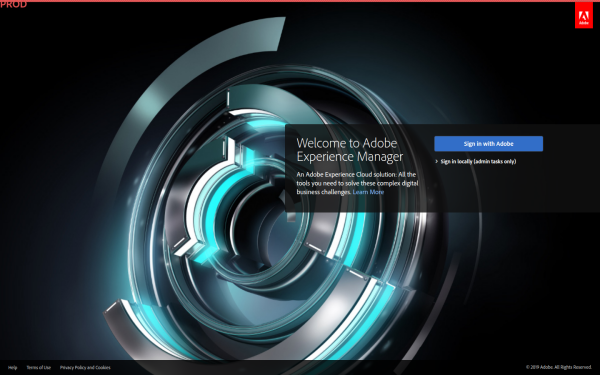Click the Sign in with Adobe button
This screenshot has width=600, height=375.
488,144
